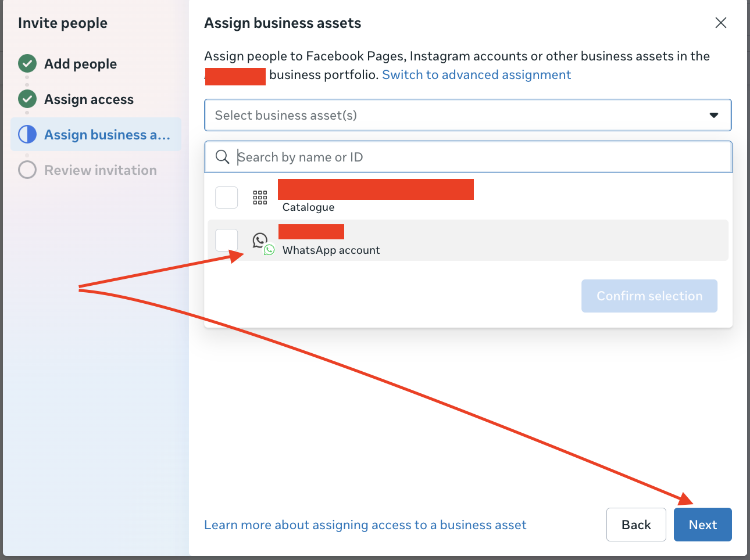
Task: Click Learn more about assigning access link
Action: [x=365, y=525]
